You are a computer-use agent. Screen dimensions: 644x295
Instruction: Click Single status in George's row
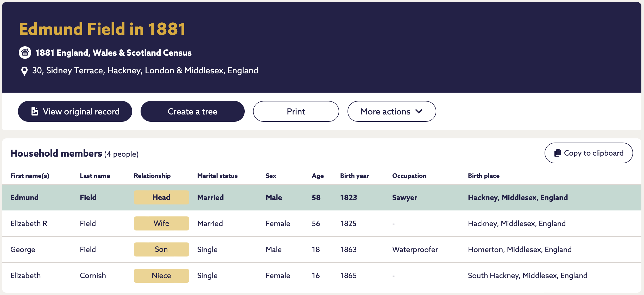tap(207, 250)
